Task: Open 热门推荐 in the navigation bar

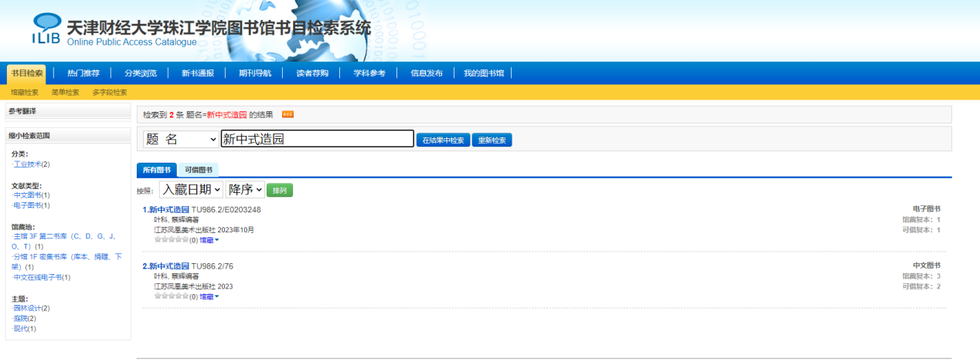Action: point(83,73)
